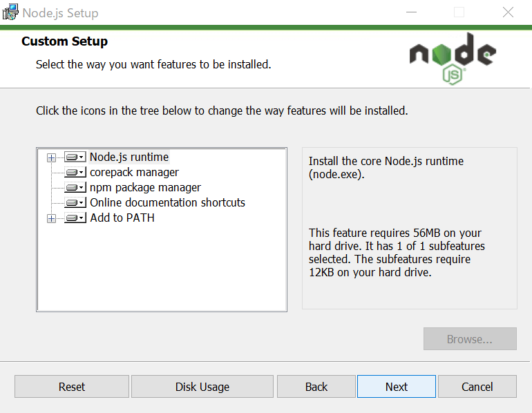Open npm package manager feature icon
This screenshot has height=413, width=532.
click(x=75, y=188)
